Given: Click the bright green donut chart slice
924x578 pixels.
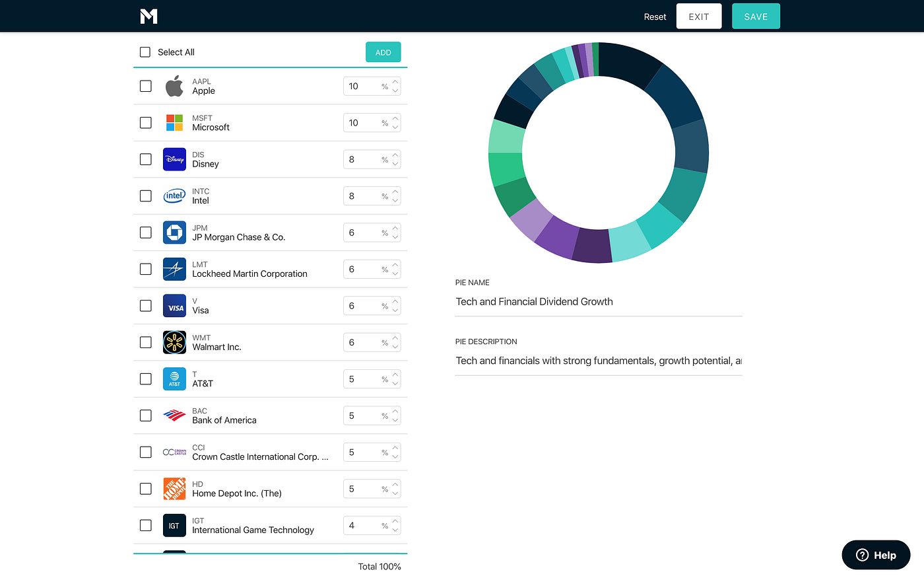Looking at the screenshot, I should (x=507, y=168).
